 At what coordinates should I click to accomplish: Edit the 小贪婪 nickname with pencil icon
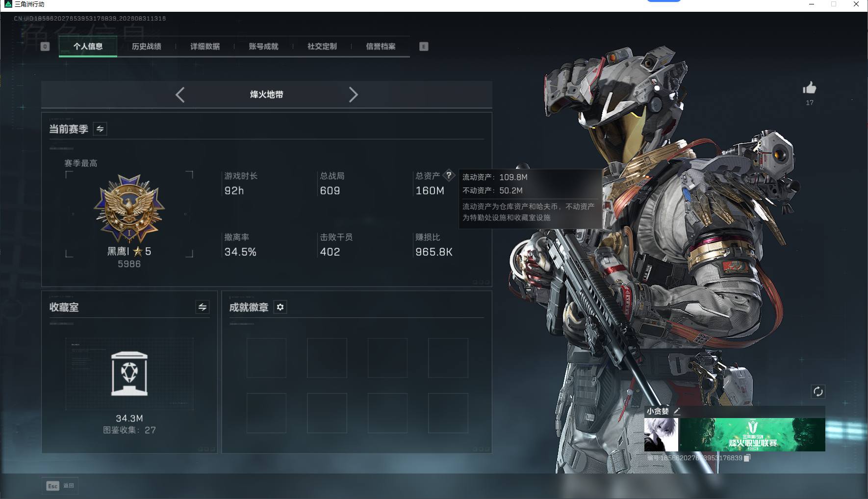(x=677, y=411)
